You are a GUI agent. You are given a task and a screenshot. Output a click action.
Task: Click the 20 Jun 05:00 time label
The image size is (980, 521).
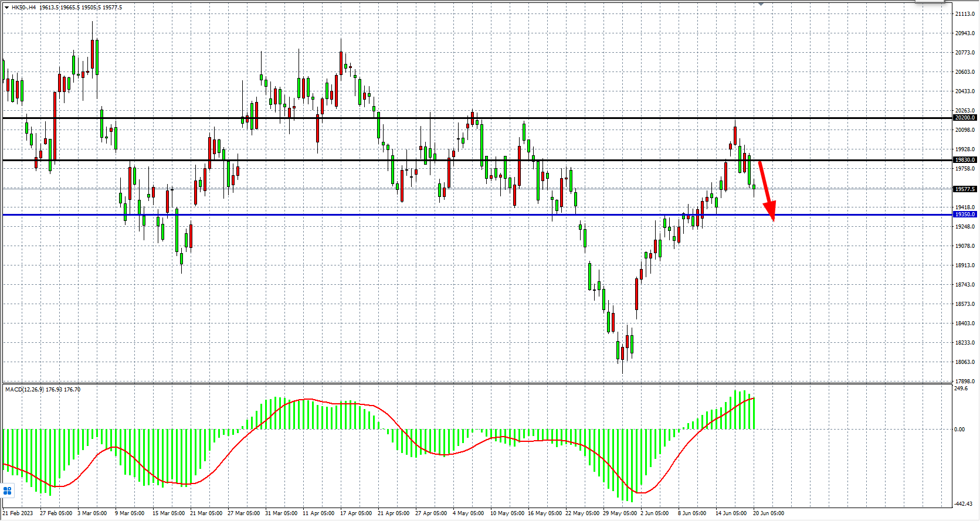(x=768, y=513)
